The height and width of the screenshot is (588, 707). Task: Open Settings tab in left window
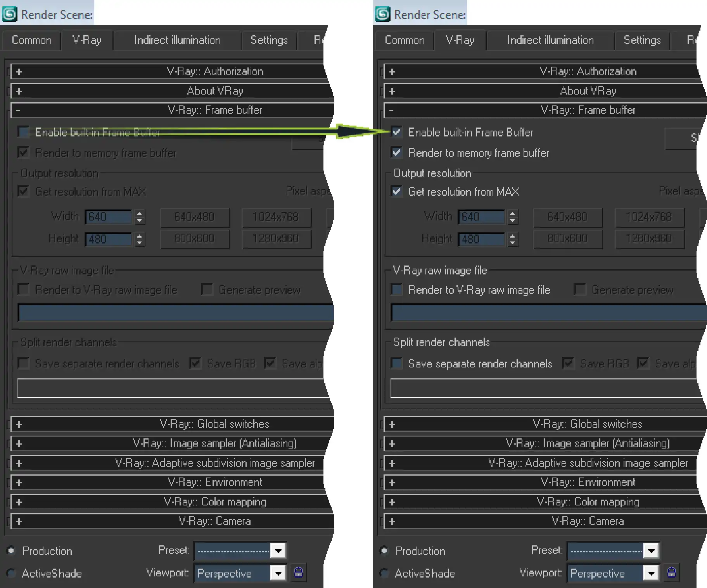coord(269,40)
